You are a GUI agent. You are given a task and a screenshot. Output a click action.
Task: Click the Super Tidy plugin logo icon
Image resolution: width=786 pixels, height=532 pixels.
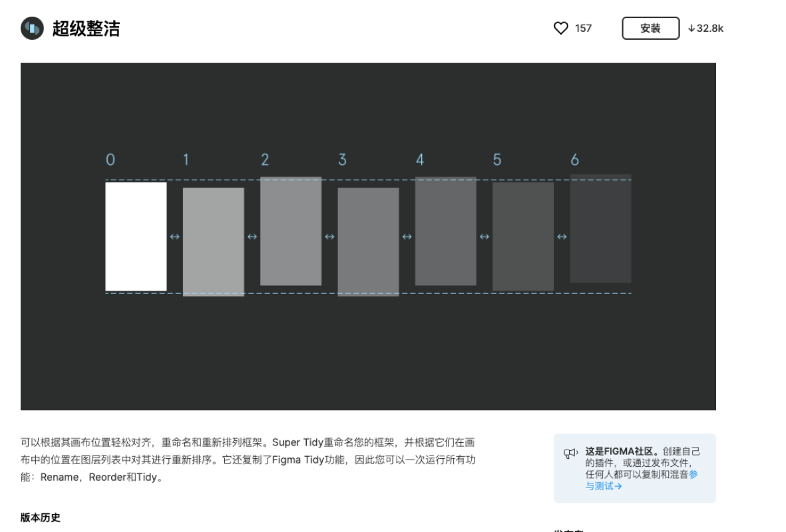(32, 29)
